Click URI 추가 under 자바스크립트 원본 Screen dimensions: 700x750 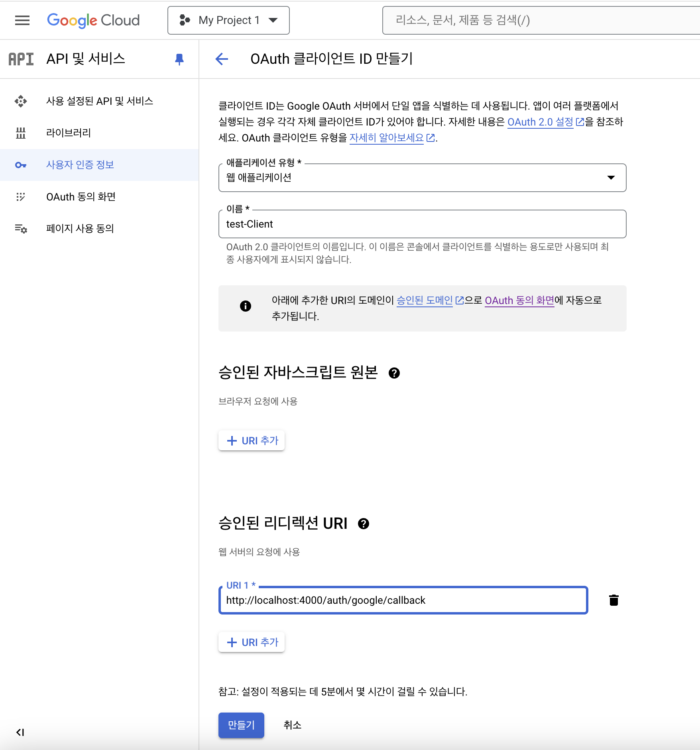click(x=252, y=440)
